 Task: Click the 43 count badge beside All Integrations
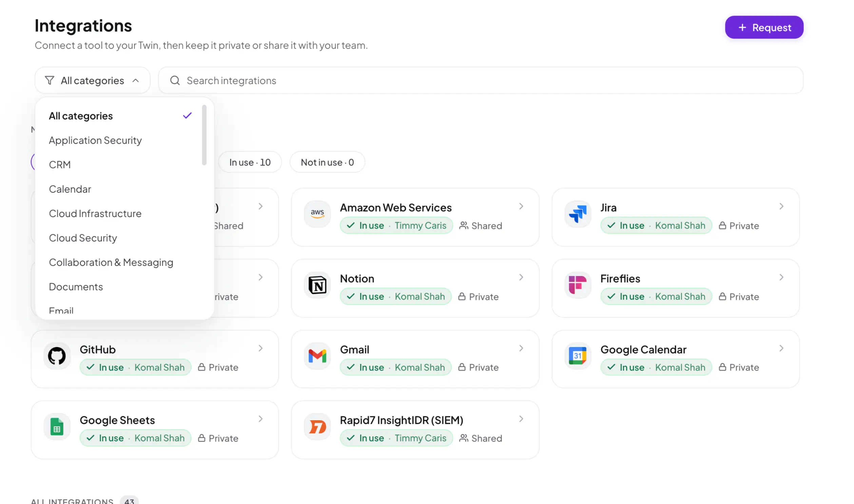click(x=129, y=501)
